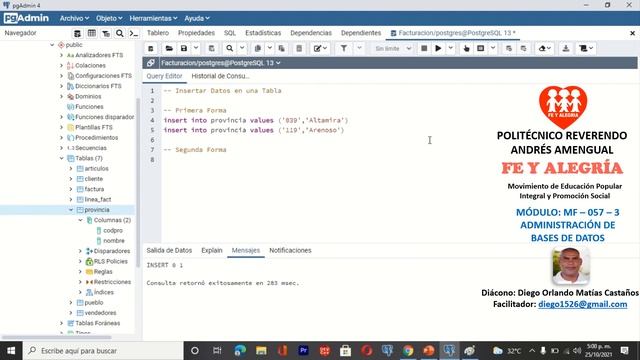Switch to the Explain results tab
The height and width of the screenshot is (360, 640).
[x=212, y=251]
